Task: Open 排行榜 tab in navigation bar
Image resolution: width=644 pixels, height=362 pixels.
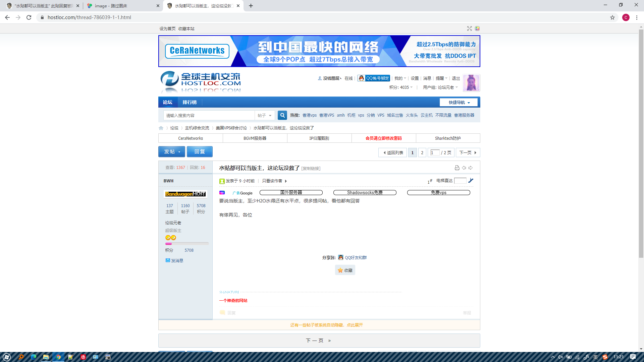Action: tap(190, 102)
